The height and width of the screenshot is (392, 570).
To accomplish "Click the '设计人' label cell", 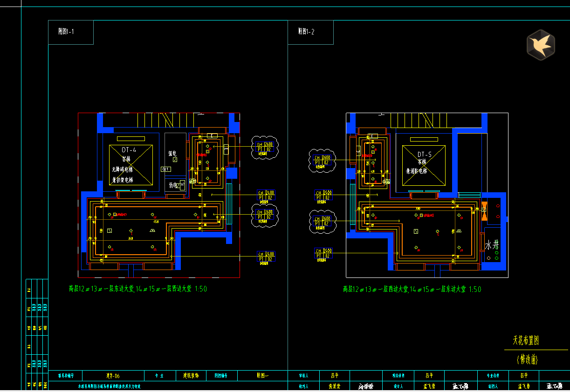I will [398, 386].
